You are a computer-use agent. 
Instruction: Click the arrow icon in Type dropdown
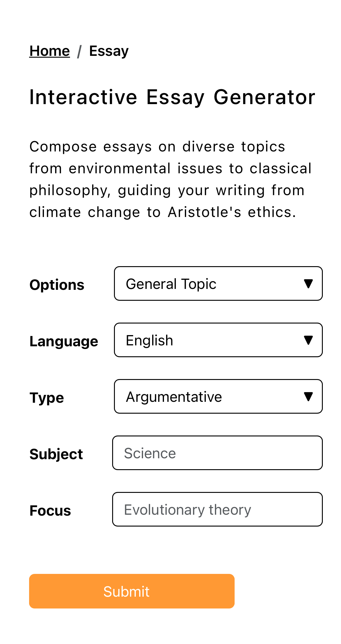click(x=308, y=397)
